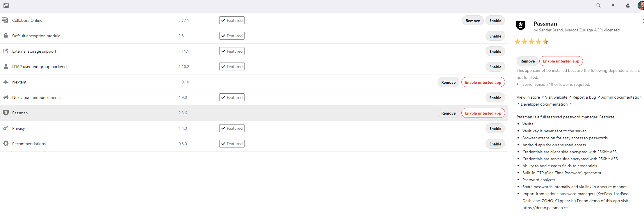
Task: Uncheck Featured for Collabora Online
Action: 224,20
